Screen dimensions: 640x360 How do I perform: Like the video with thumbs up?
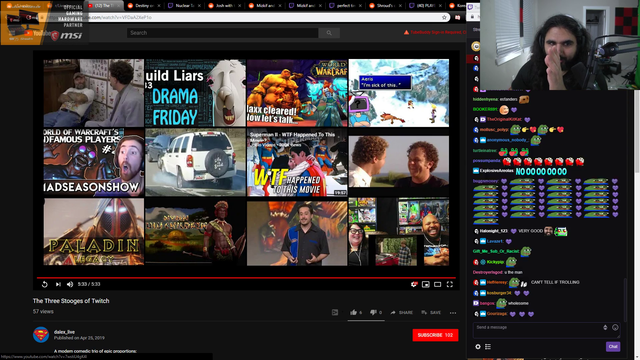[356, 312]
